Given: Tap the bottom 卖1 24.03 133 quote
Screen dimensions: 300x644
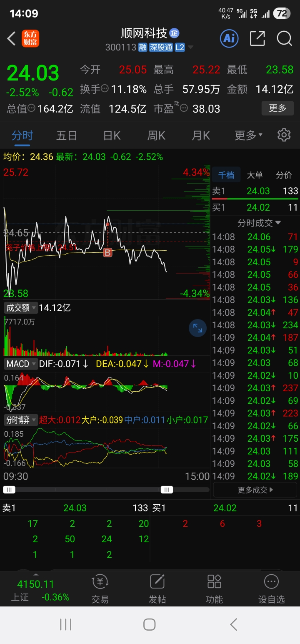Looking at the screenshot, I should point(75,508).
